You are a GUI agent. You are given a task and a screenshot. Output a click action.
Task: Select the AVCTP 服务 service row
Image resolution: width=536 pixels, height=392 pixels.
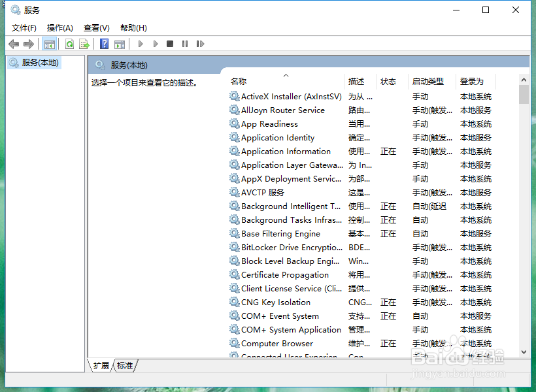tap(260, 192)
